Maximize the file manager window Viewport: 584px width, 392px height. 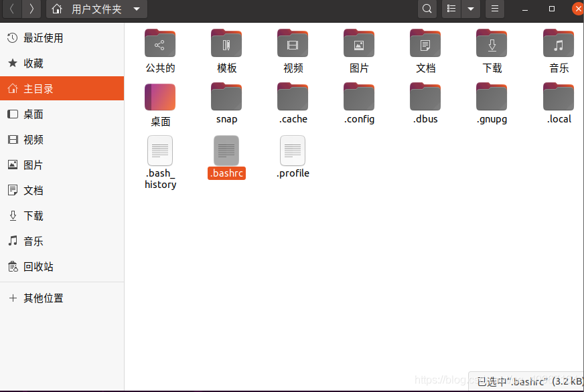(x=552, y=9)
